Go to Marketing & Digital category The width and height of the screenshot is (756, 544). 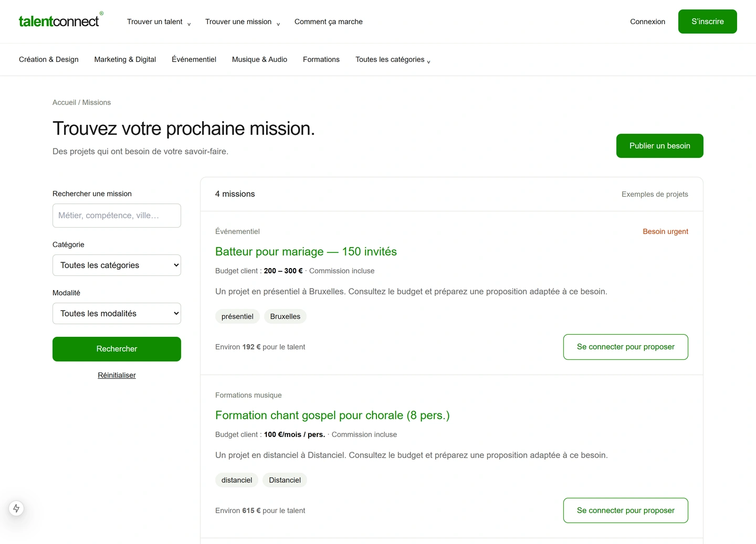(125, 59)
